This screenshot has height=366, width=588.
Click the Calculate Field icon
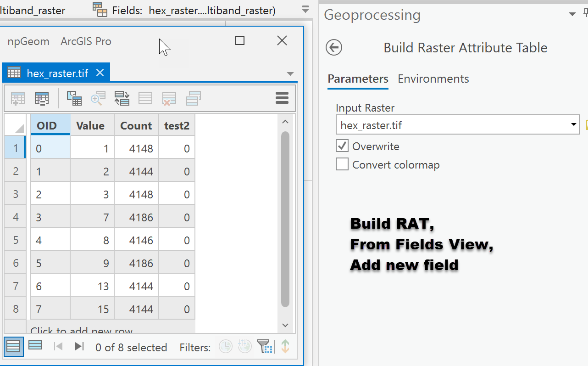(x=42, y=98)
